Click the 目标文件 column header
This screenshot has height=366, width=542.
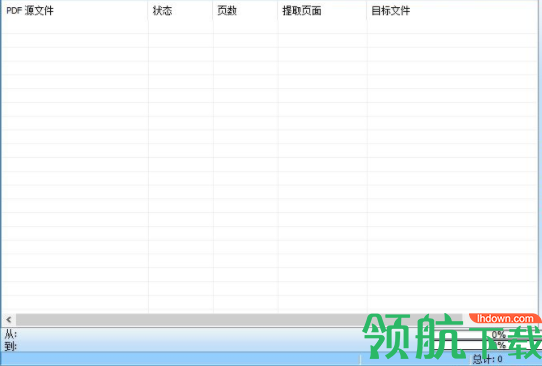[452, 10]
